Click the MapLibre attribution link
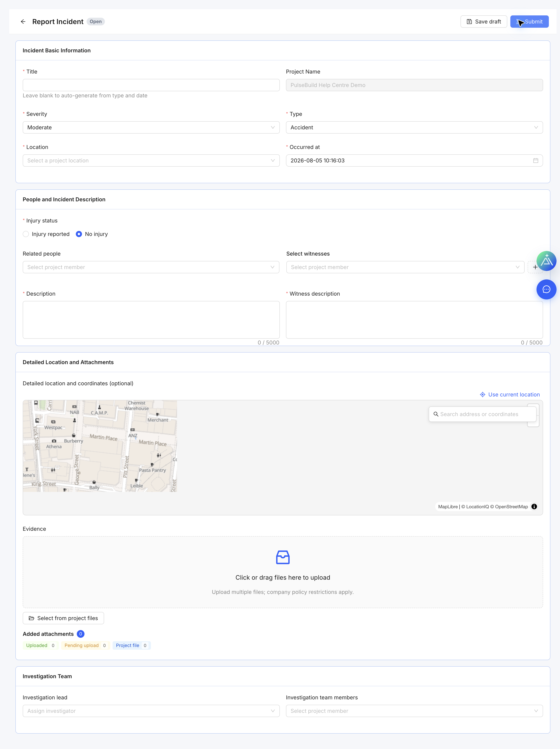The image size is (560, 749). click(448, 507)
